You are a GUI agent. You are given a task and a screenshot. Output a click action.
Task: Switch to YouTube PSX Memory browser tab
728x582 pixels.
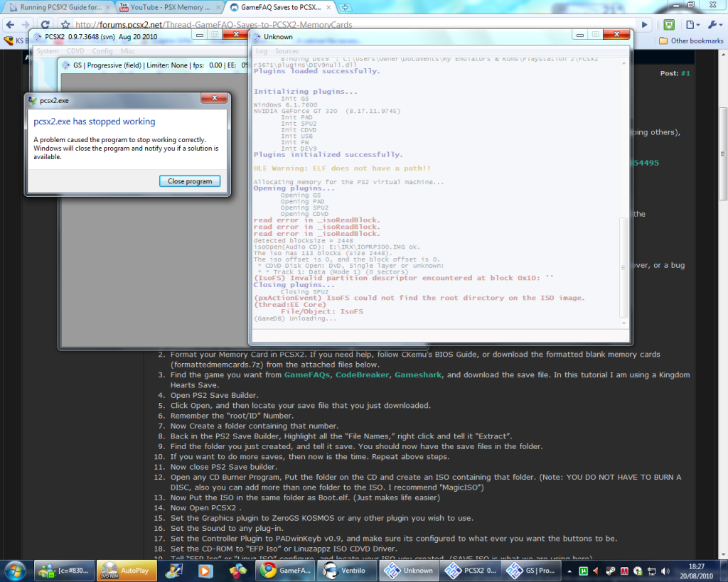tap(169, 7)
